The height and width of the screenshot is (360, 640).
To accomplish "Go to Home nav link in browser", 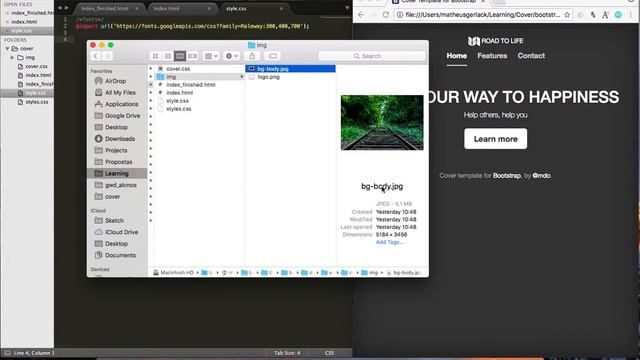I will click(x=456, y=56).
